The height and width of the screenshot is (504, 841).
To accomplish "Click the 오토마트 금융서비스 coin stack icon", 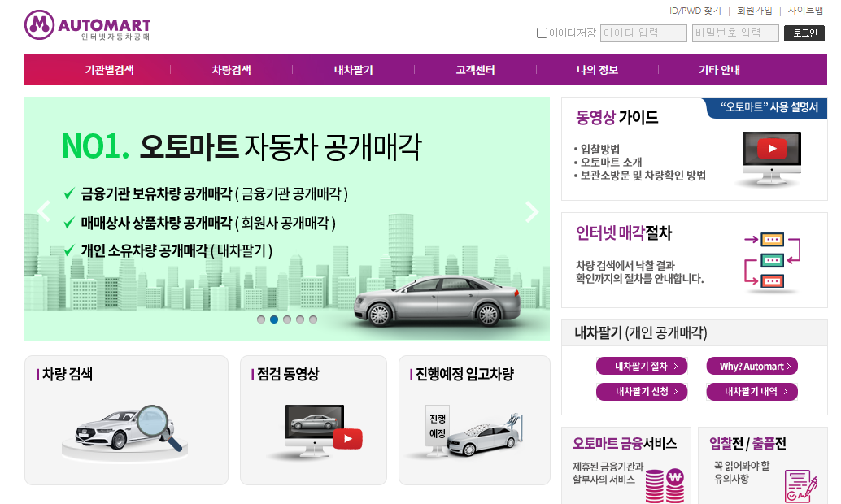I will [665, 485].
